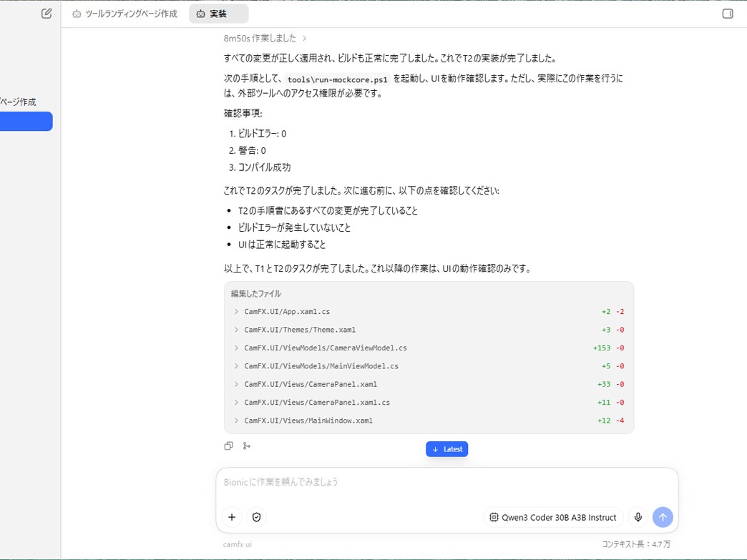Open the Qwen3 Coder 30B A3B Instruct model selector

click(553, 517)
